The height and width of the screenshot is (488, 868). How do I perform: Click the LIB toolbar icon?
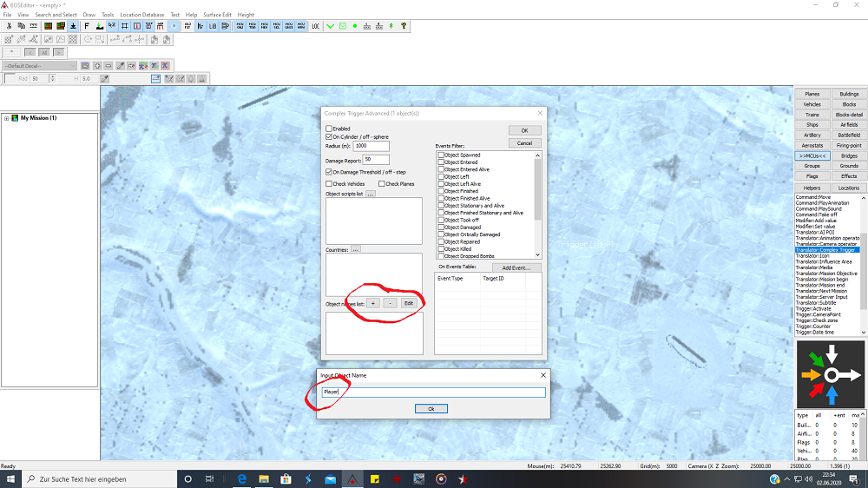tap(213, 26)
